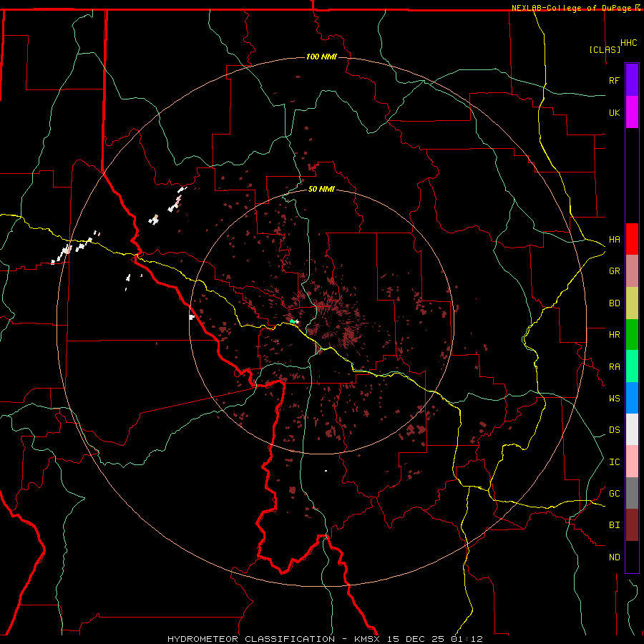This screenshot has height=644, width=644.
Task: Click the BI brown legend swatch
Action: (632, 525)
